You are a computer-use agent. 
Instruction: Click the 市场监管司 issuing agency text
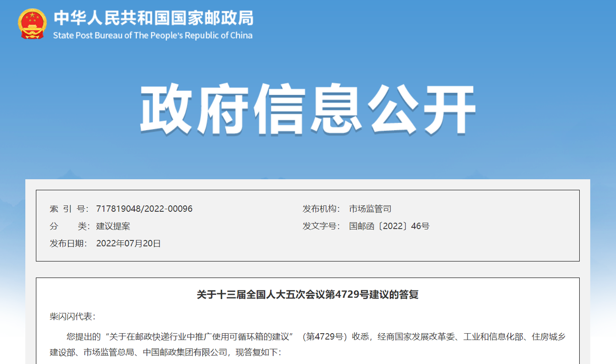pyautogui.click(x=370, y=209)
